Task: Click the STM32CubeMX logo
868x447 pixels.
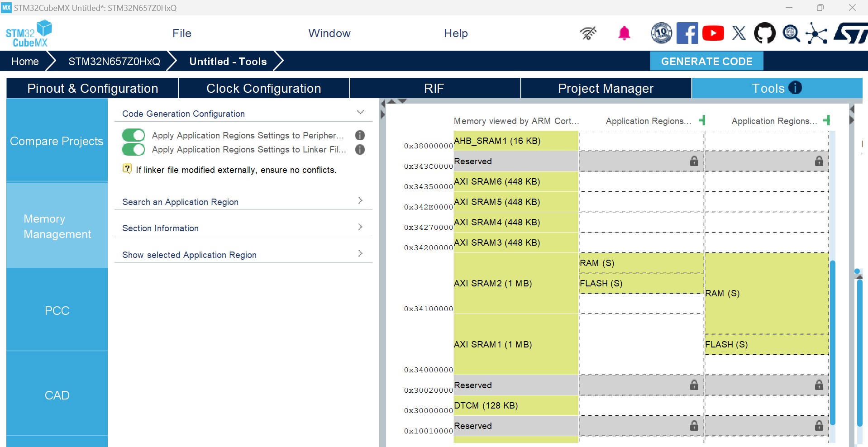Action: [29, 33]
